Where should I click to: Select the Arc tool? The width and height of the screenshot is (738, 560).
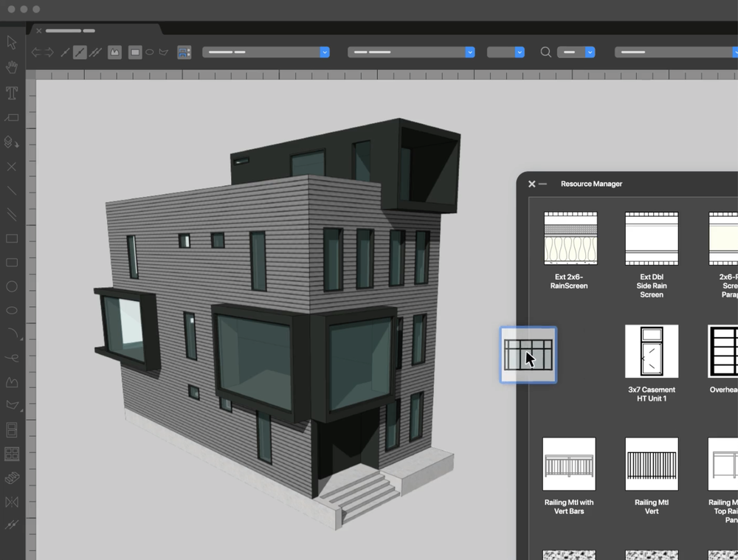pyautogui.click(x=11, y=334)
